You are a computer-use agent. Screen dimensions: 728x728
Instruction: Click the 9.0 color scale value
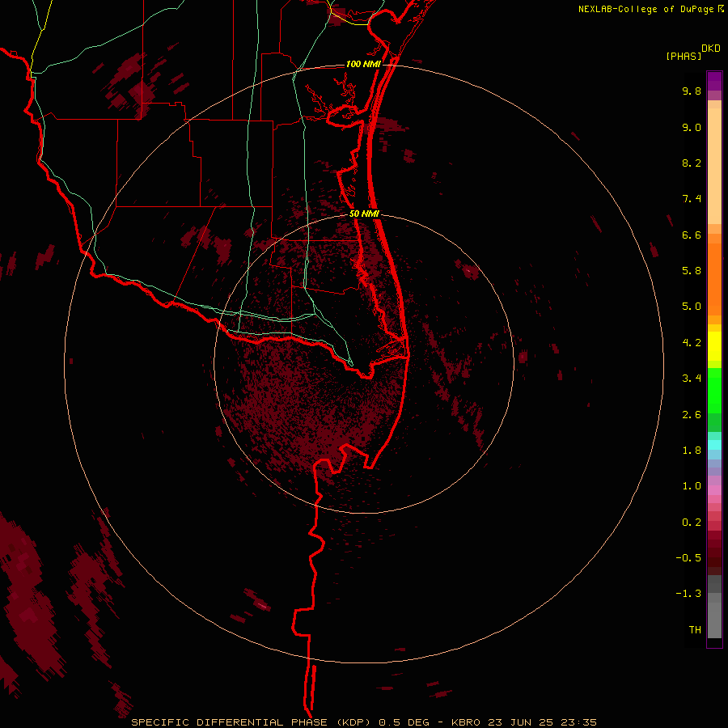click(692, 127)
